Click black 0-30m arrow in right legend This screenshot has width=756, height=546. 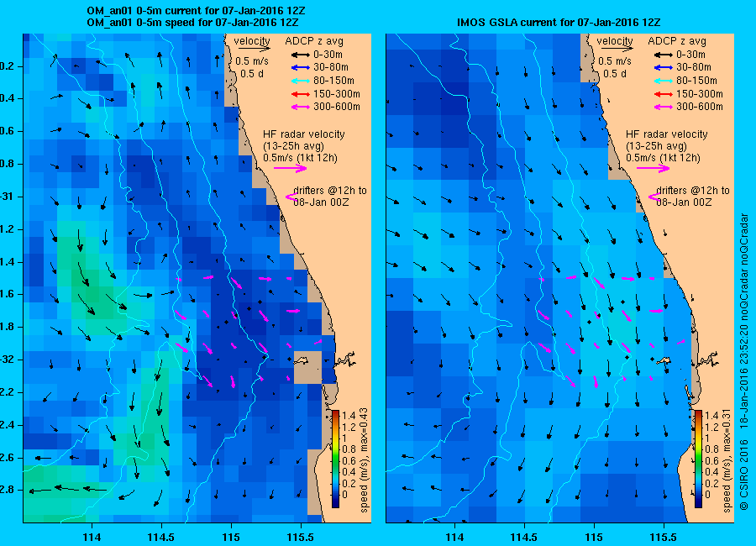point(664,55)
